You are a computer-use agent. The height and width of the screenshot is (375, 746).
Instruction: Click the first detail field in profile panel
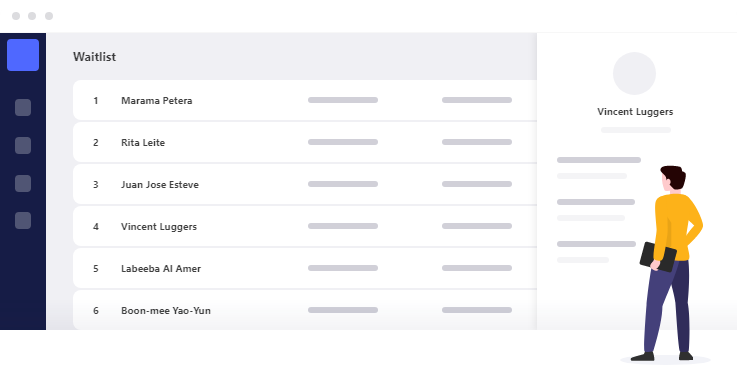click(599, 160)
